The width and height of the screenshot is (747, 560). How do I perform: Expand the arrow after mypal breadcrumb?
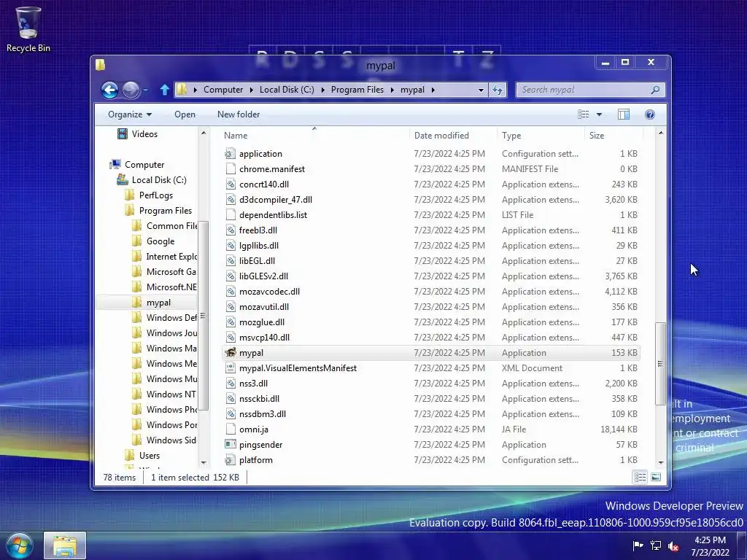tap(433, 90)
